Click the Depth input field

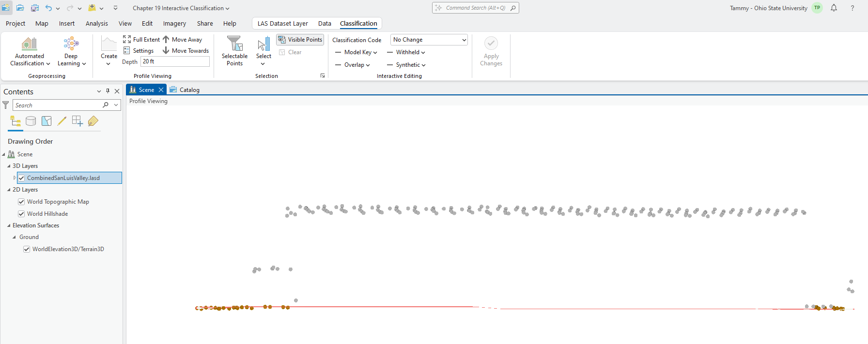[x=175, y=61]
